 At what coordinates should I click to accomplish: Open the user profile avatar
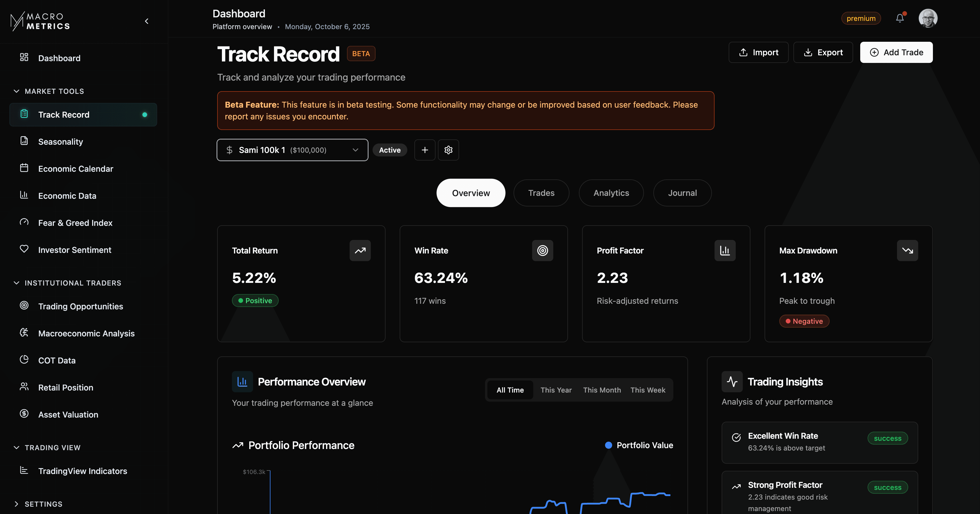[x=928, y=18]
